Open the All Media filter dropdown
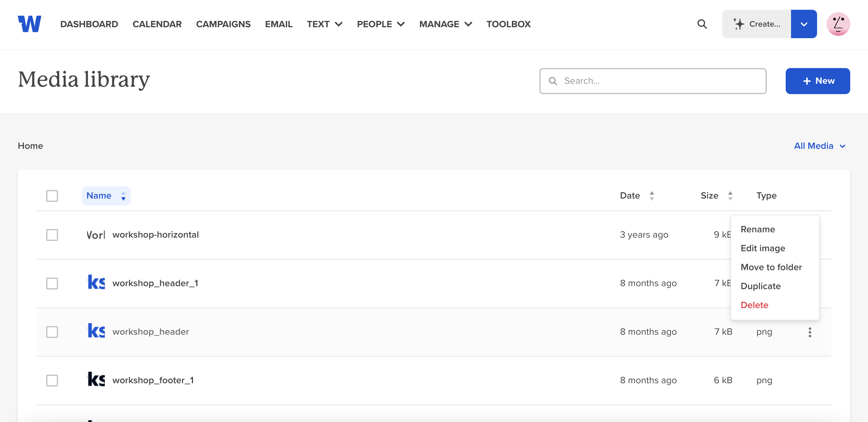The width and height of the screenshot is (868, 422). [820, 146]
